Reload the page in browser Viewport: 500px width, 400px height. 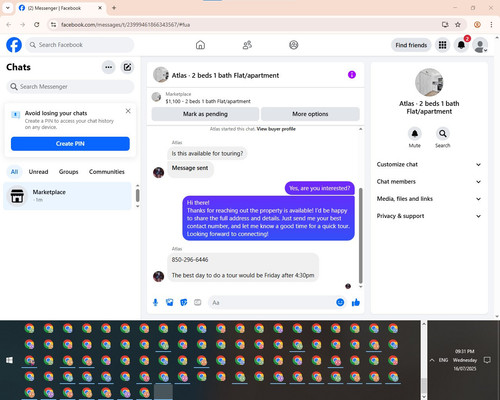(37, 25)
